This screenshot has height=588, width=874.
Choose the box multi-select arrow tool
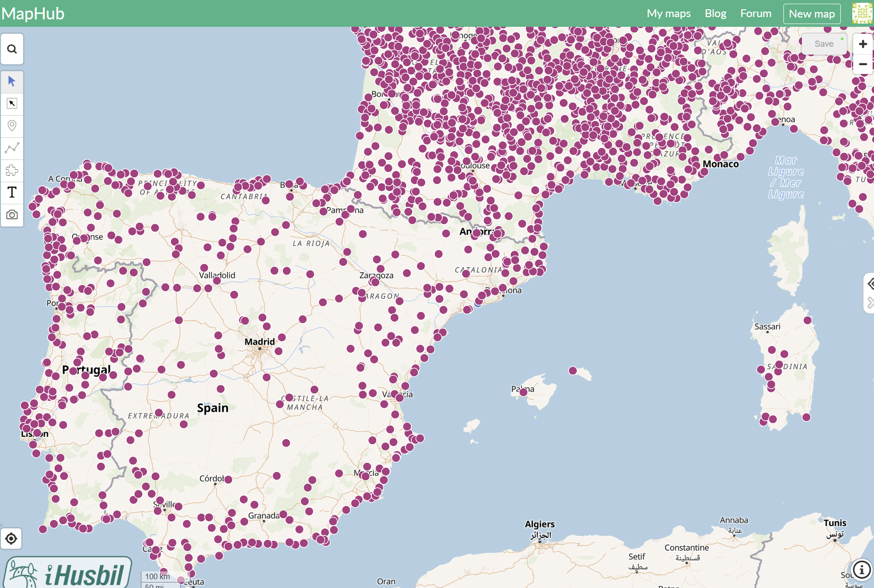(12, 104)
